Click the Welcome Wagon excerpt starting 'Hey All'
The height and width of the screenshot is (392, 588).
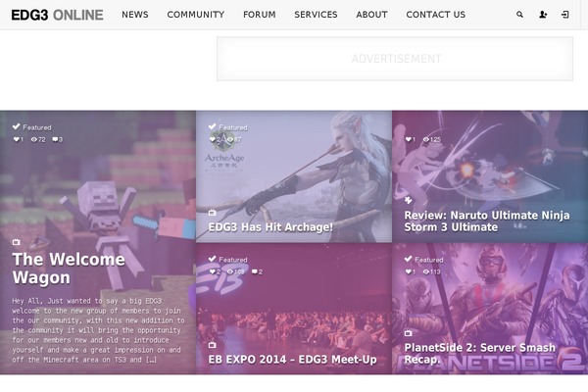point(98,330)
